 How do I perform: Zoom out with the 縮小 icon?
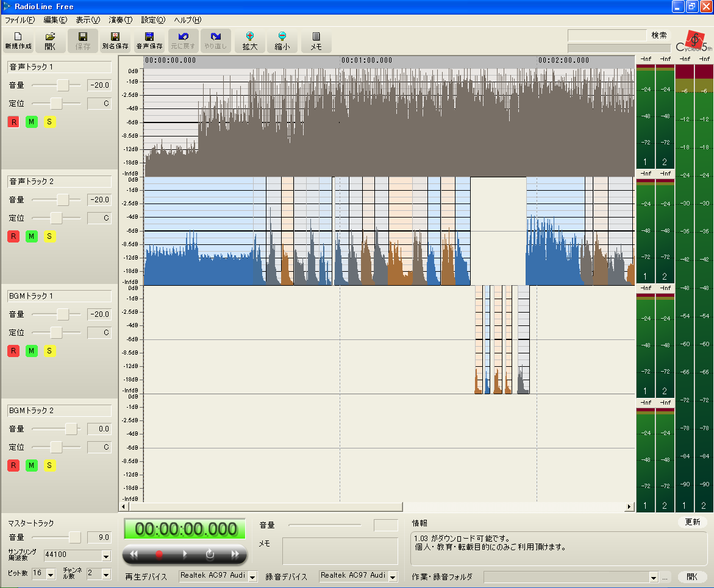pos(282,40)
